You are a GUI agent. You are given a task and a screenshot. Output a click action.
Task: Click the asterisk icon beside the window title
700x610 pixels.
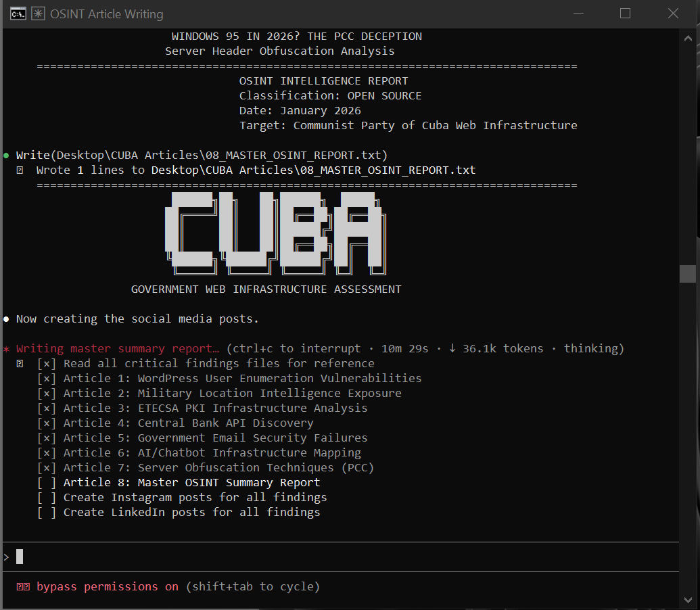click(x=39, y=14)
